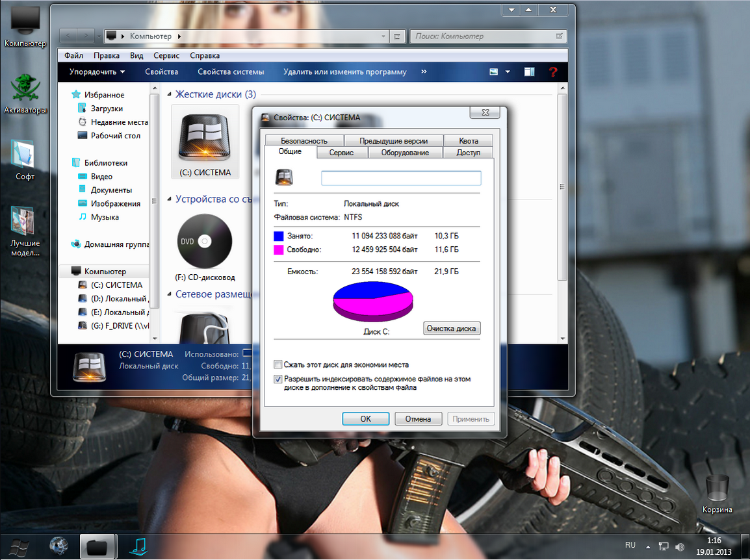Collapse Сетевое размещение group
The width and height of the screenshot is (750, 560).
(x=170, y=294)
